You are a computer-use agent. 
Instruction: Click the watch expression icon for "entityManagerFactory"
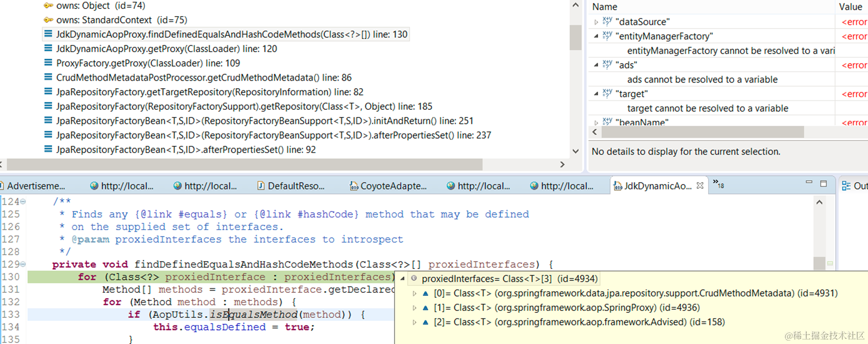coord(607,36)
